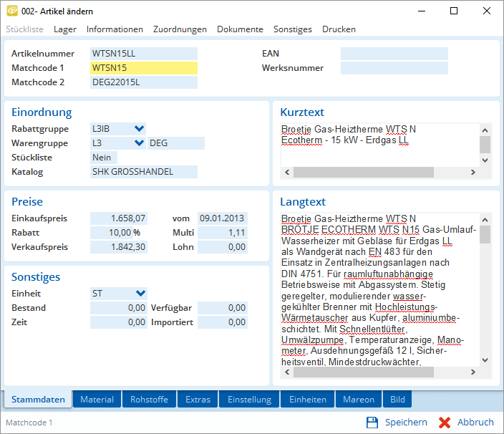Click Kurztext scroll down arrow

(x=485, y=160)
